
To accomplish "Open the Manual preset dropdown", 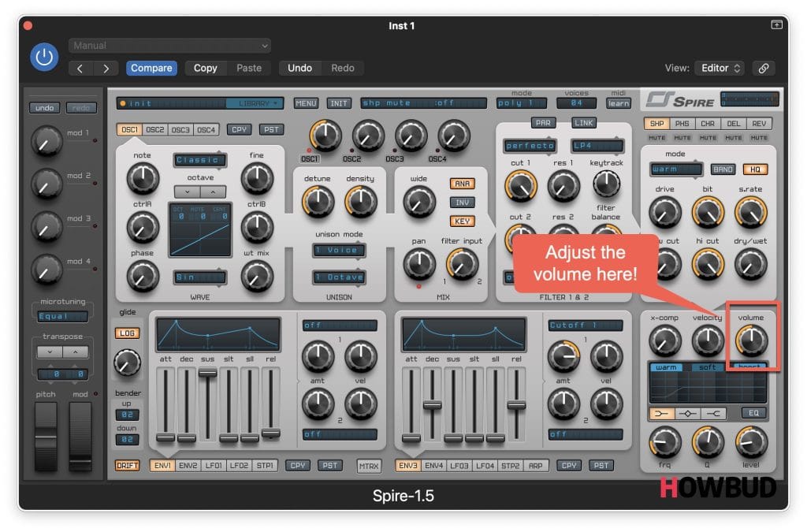I will pyautogui.click(x=169, y=46).
